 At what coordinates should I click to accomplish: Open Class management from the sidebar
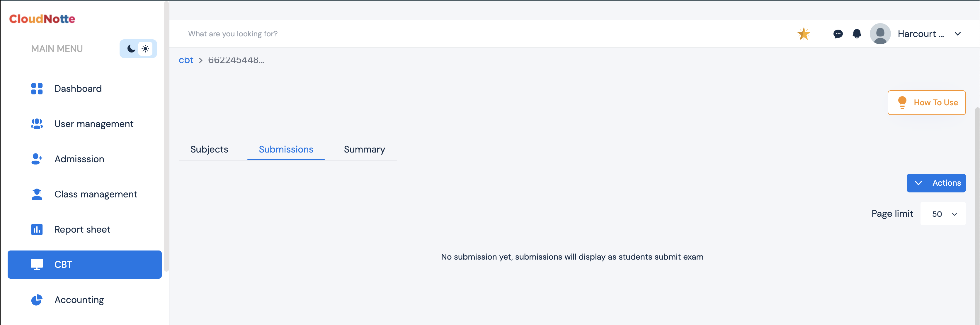tap(96, 194)
